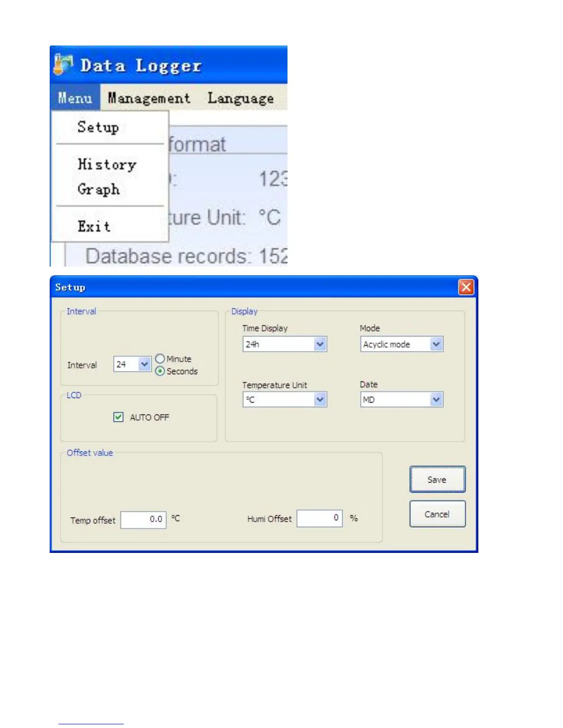Choose Graph from the Menu dropdown
This screenshot has height=728, width=563.
click(x=98, y=189)
